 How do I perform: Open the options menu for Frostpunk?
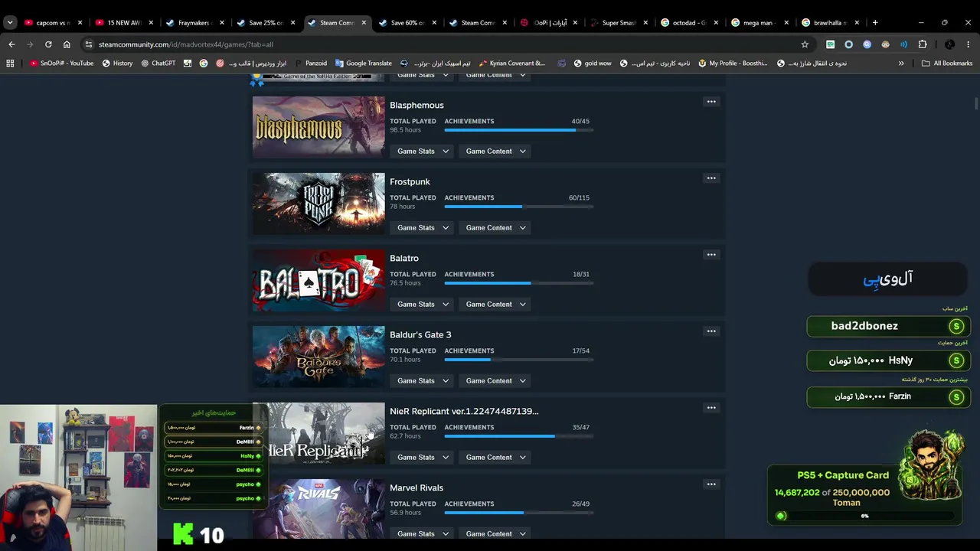pyautogui.click(x=711, y=178)
